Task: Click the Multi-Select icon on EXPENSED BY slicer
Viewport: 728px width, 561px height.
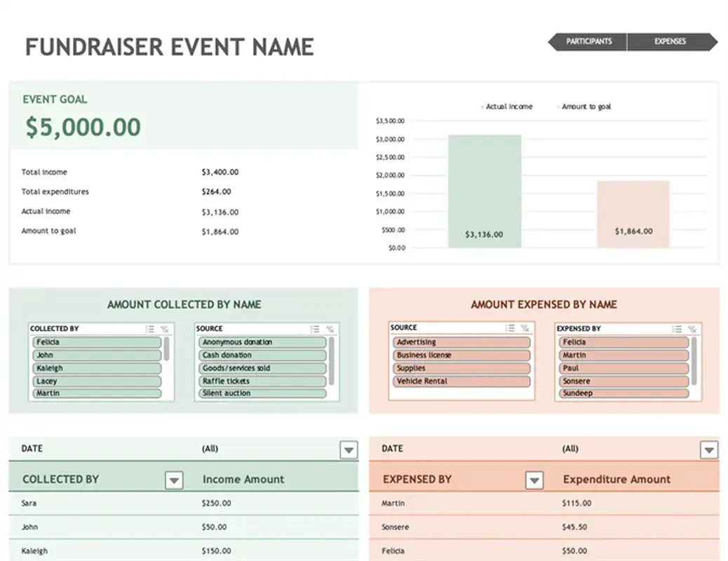Action: pyautogui.click(x=676, y=327)
